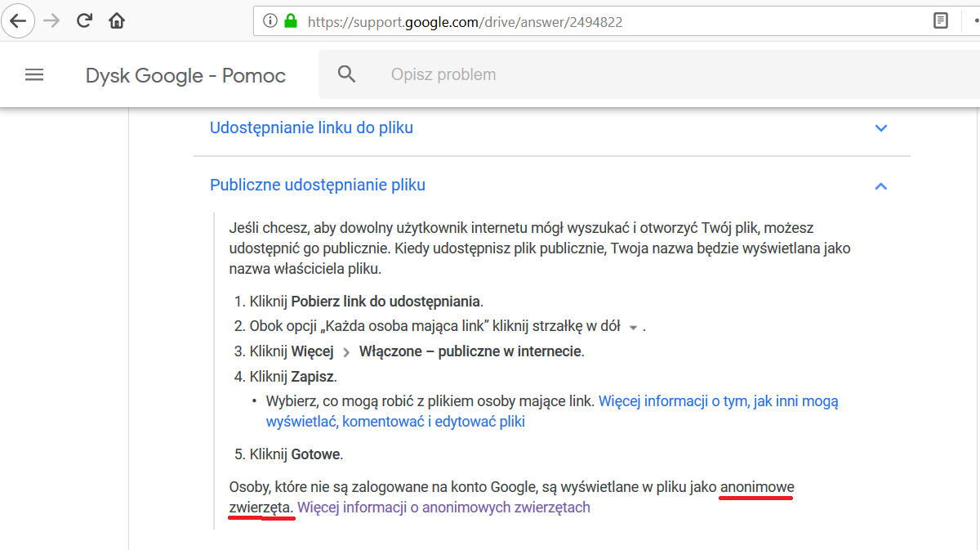Click small down-arrow icon in step 2
The height and width of the screenshot is (550, 980).
(633, 328)
